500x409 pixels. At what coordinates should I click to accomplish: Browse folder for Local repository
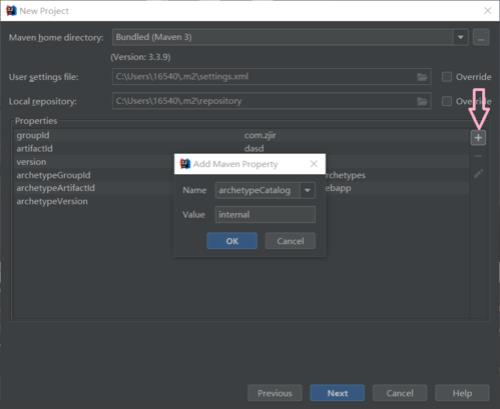tap(422, 101)
